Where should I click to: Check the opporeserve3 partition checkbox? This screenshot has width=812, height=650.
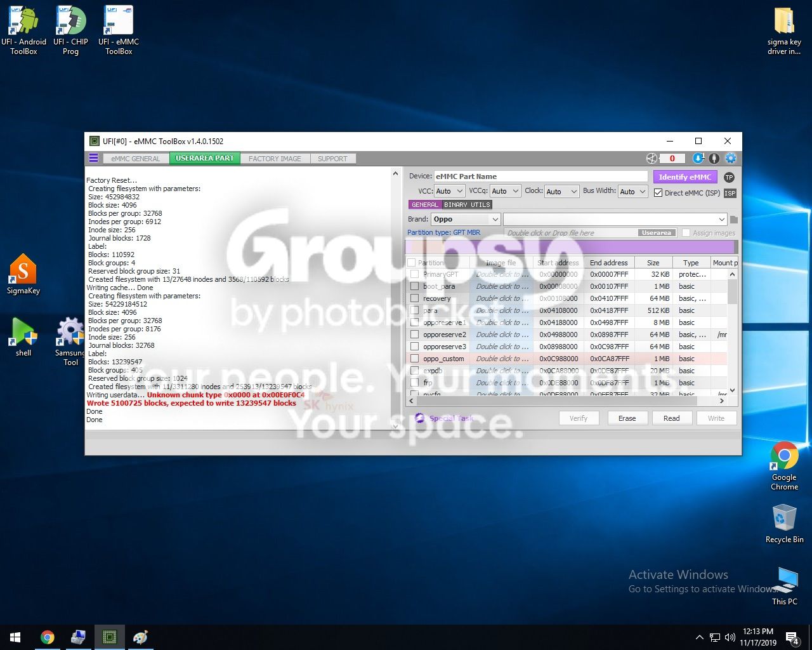tap(415, 347)
